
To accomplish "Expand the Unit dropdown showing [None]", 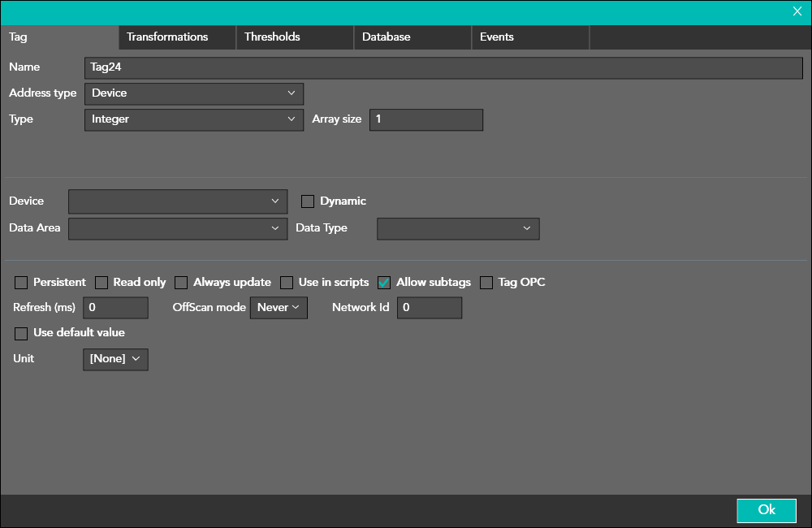I will [x=115, y=359].
